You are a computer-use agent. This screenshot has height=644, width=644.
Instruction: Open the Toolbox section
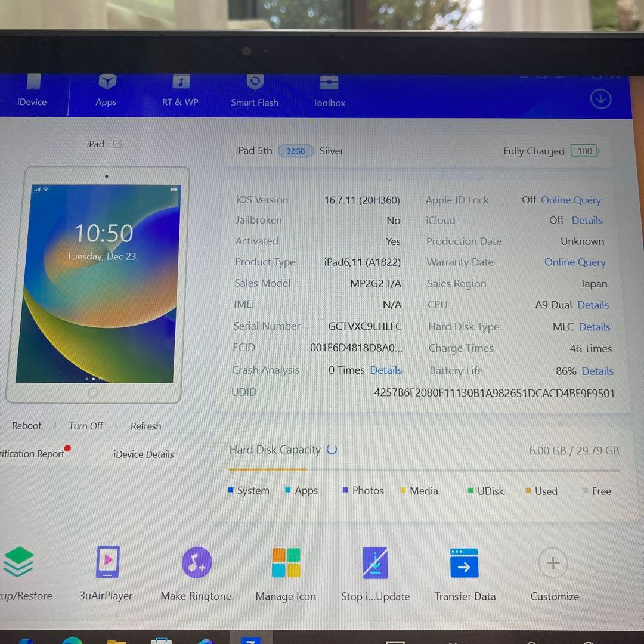coord(329,89)
